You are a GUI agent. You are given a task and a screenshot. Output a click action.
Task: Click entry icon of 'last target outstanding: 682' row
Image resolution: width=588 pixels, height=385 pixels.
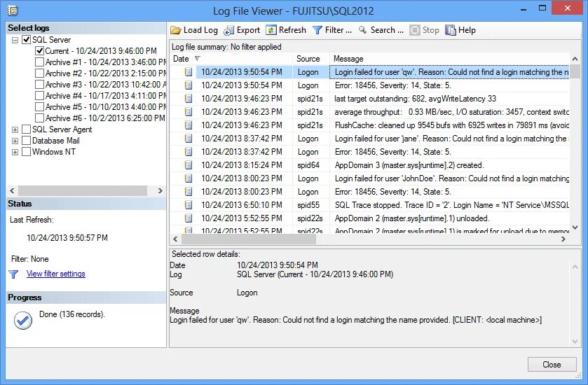tap(189, 99)
